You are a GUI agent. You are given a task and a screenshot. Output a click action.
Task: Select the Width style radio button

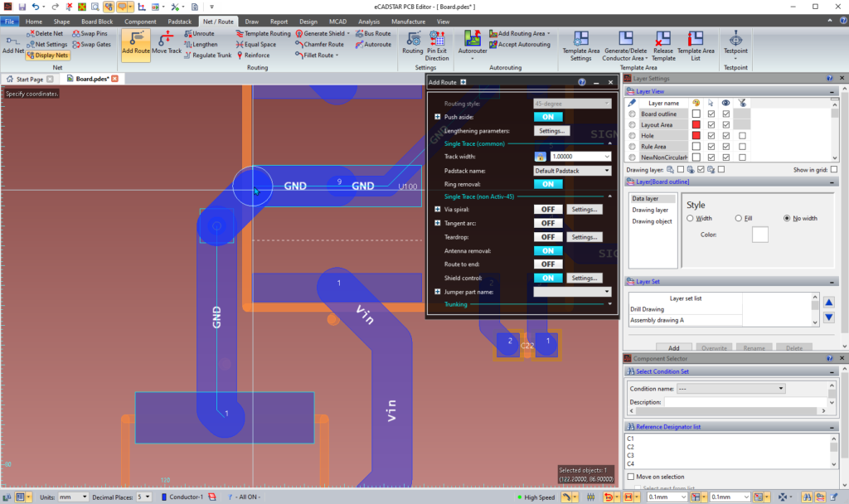click(690, 218)
